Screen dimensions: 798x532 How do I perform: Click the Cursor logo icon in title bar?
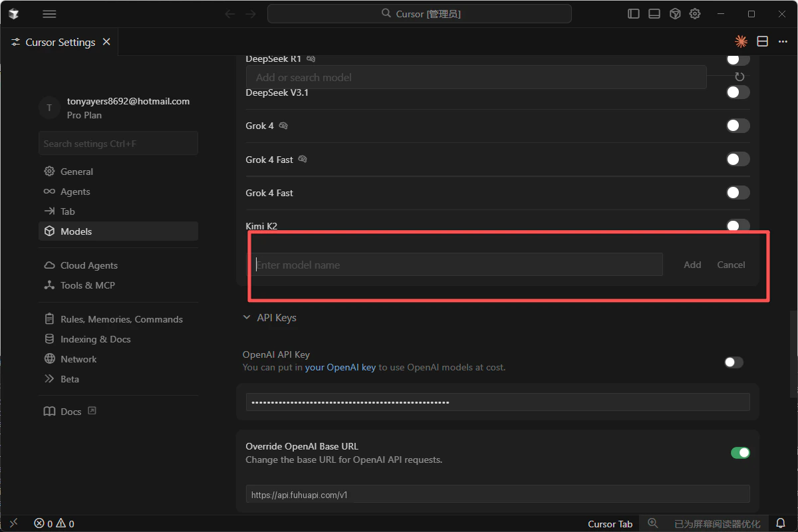[14, 14]
